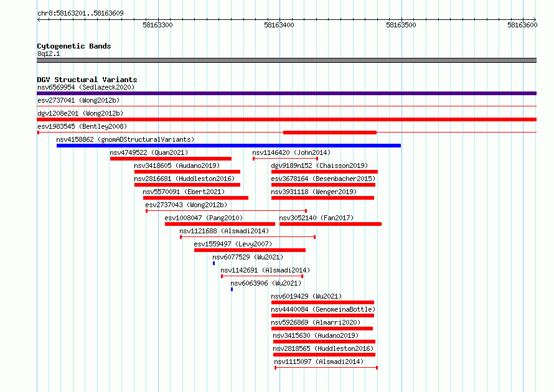
Task: Select the purple nsv6569954 variant bar
Action: coord(286,93)
